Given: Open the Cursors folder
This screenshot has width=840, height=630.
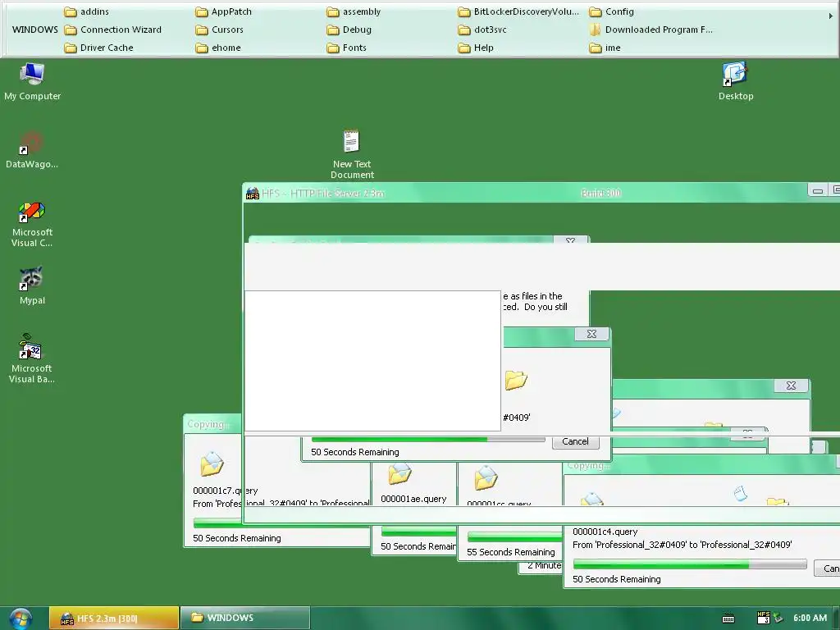Looking at the screenshot, I should tap(220, 30).
